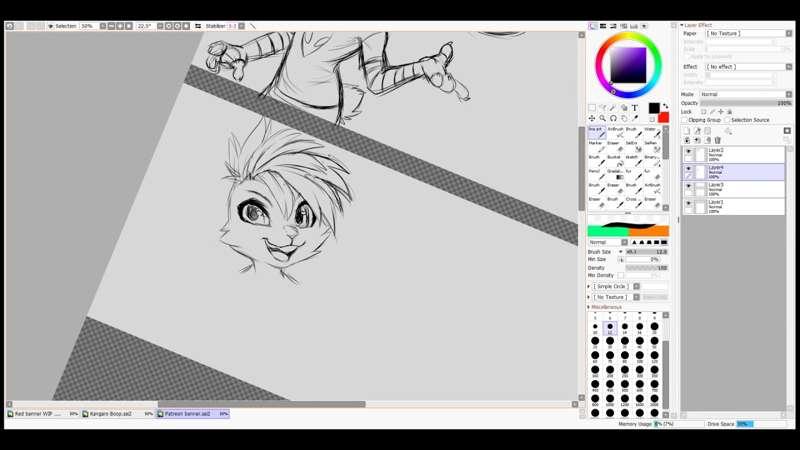800x450 pixels.
Task: Show the color wheel panel
Action: tap(593, 26)
